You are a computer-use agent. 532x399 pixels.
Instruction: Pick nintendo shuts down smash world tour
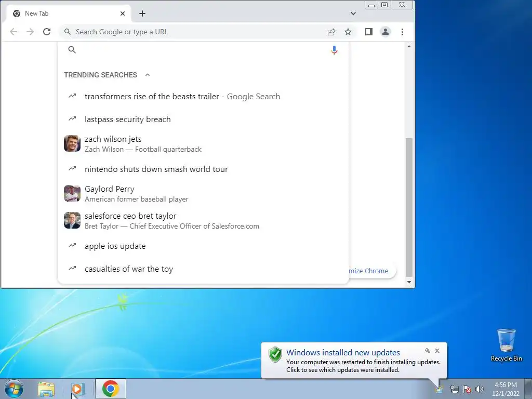coord(203,169)
